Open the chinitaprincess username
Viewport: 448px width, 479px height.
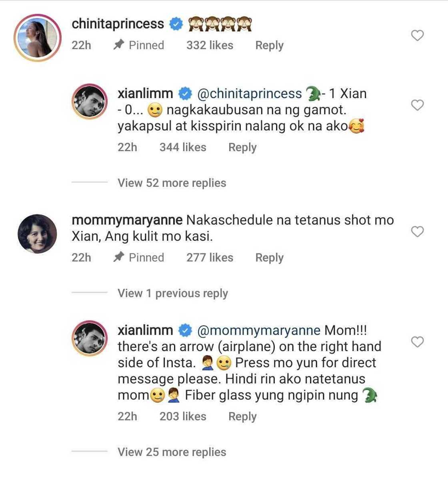pos(118,24)
